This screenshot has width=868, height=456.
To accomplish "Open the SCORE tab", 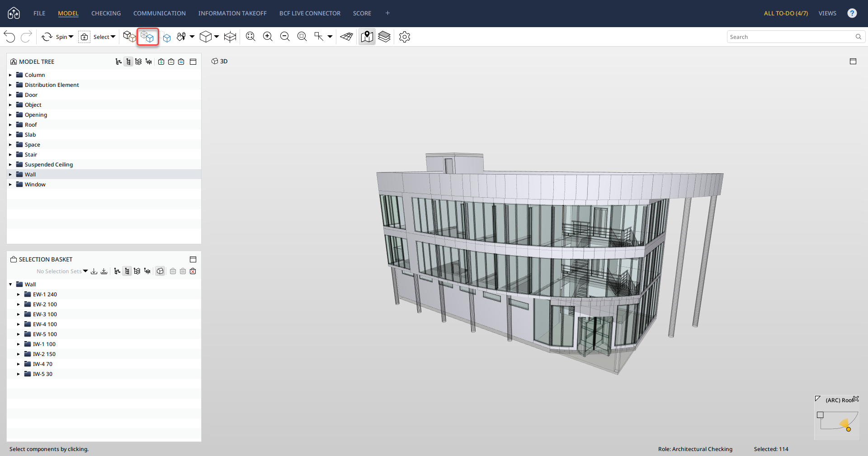I will (362, 13).
